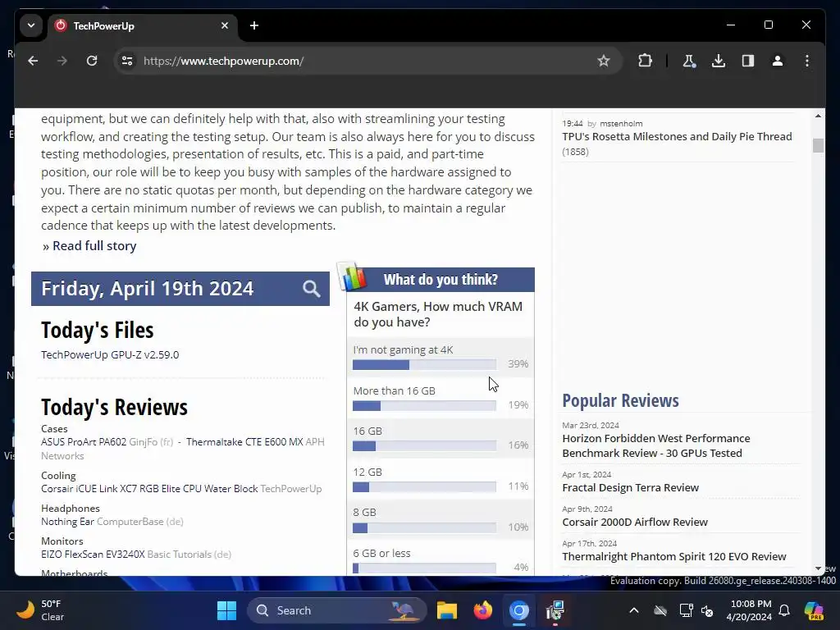840x630 pixels.
Task: Reload the TechPowerUp page
Action: pyautogui.click(x=92, y=61)
